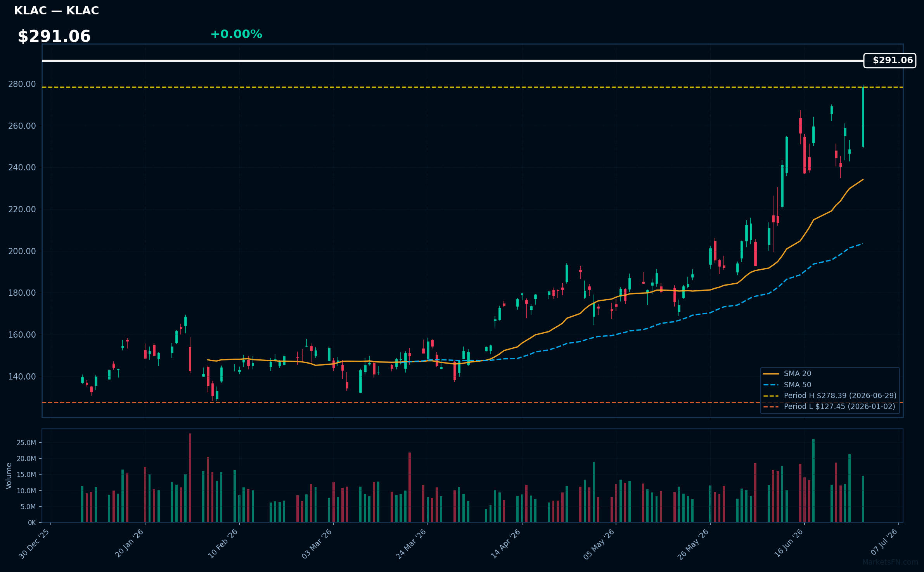Click the "10 Feb '26" date label
The height and width of the screenshot is (572, 924).
click(x=223, y=544)
